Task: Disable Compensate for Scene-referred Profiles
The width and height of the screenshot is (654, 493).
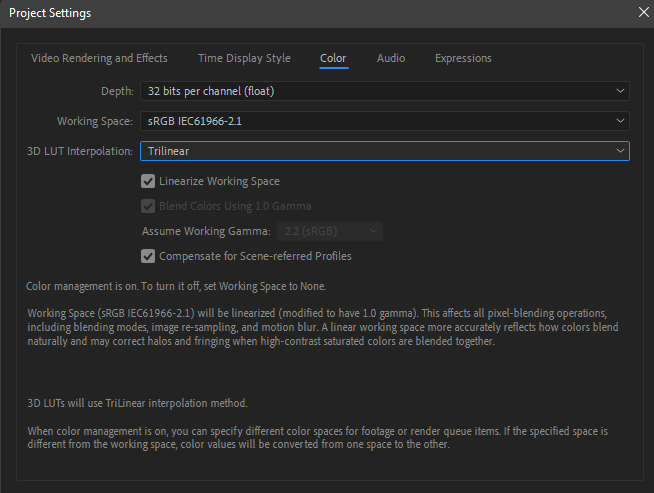Action: click(x=149, y=256)
